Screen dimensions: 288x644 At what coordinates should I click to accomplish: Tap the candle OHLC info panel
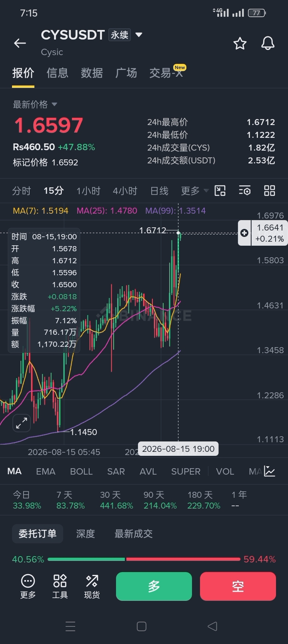(44, 290)
